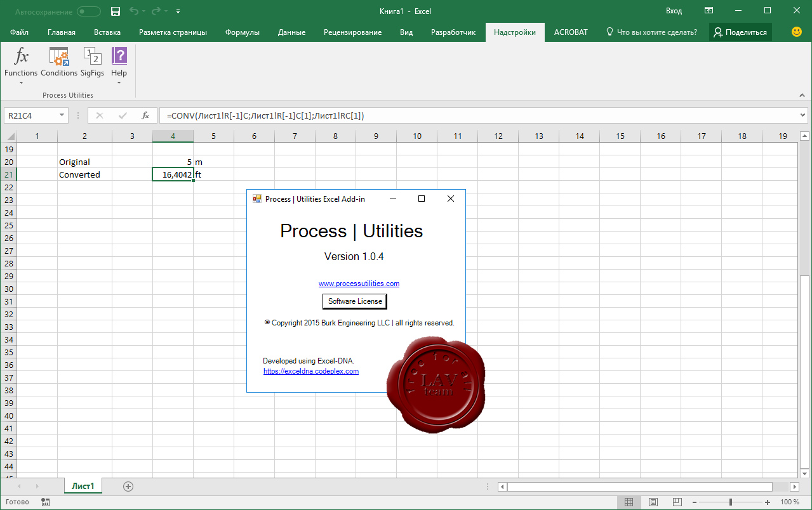This screenshot has height=510, width=812.
Task: Open the Данные tab
Action: click(291, 32)
